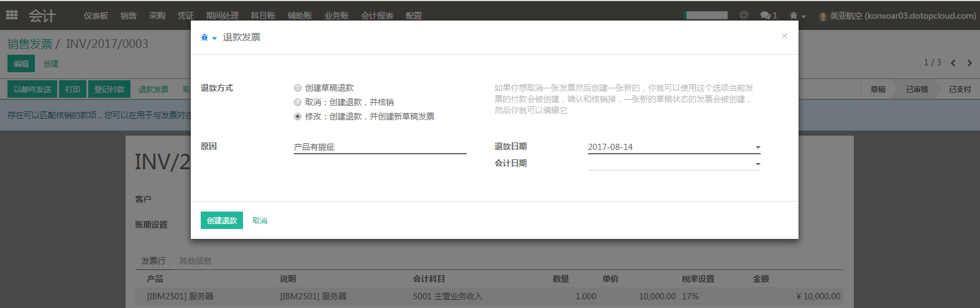This screenshot has width=980, height=308.
Task: Click 取消 to dismiss the refund dialog
Action: [x=260, y=221]
